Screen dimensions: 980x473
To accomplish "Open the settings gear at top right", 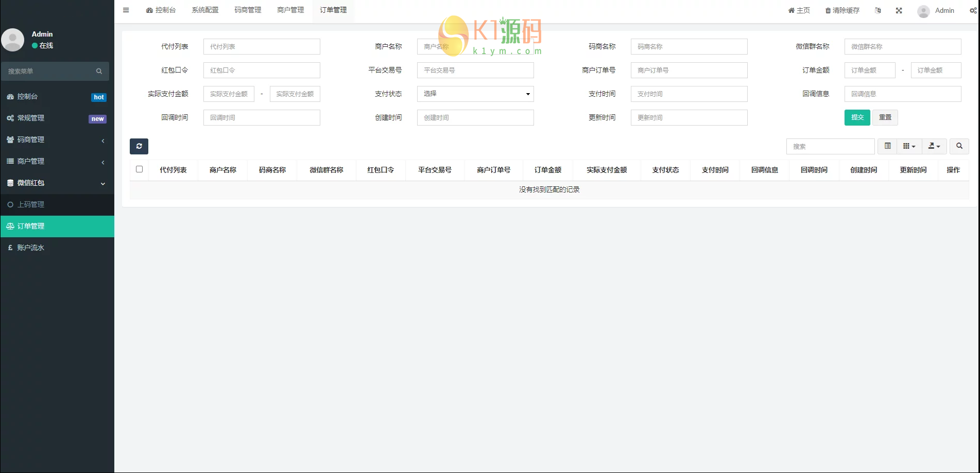I will [973, 10].
